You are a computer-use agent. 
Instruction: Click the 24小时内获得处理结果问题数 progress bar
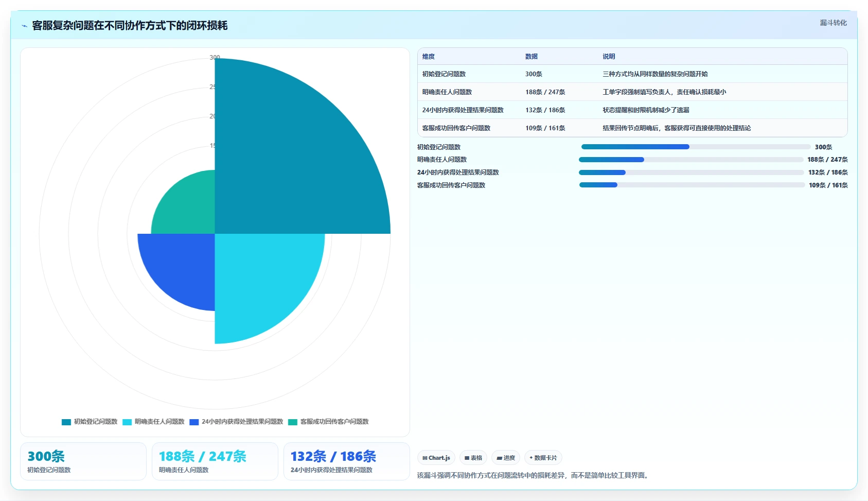point(691,172)
